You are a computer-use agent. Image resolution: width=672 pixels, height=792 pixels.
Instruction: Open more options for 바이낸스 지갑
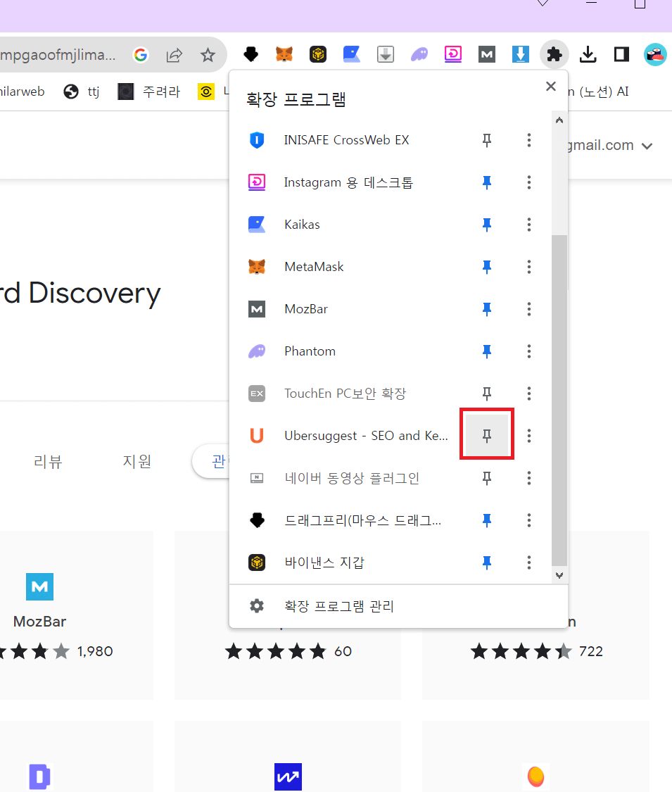pyautogui.click(x=529, y=562)
